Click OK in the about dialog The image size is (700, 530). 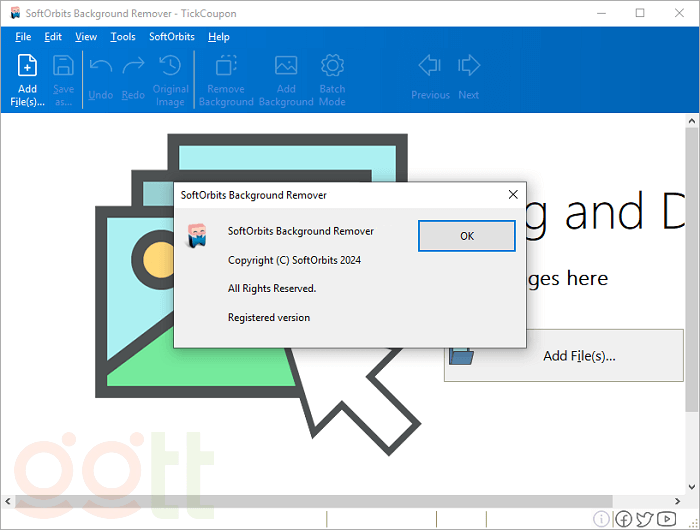[x=466, y=236]
